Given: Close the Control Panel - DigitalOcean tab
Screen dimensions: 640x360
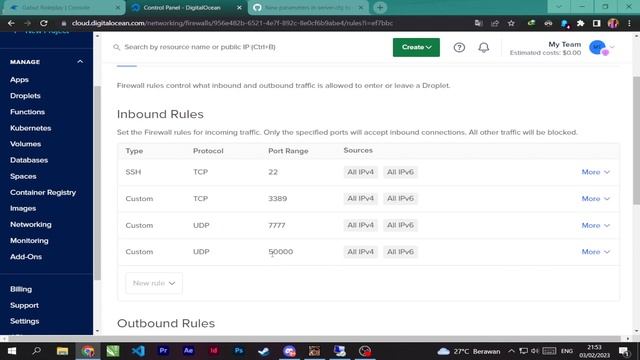Looking at the screenshot, I should pyautogui.click(x=239, y=7).
